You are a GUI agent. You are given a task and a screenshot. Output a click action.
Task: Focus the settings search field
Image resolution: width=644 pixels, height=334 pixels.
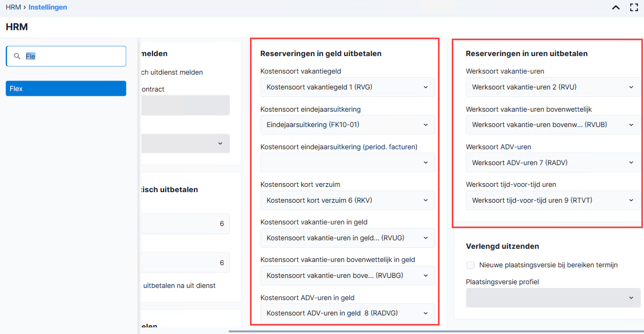(66, 56)
